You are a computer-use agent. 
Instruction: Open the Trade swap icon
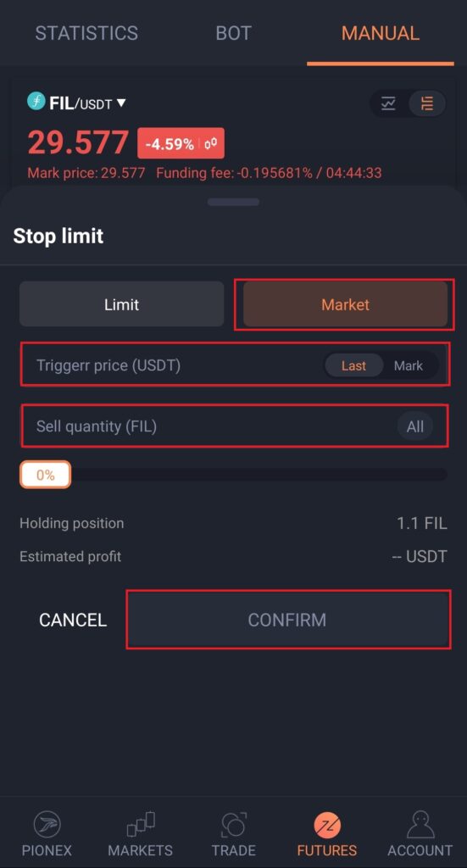234,824
